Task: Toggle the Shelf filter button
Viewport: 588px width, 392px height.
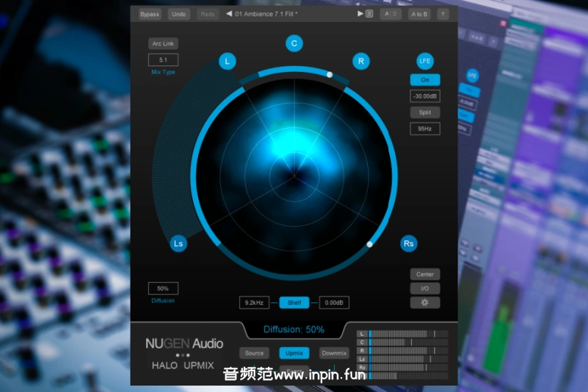Action: tap(294, 303)
